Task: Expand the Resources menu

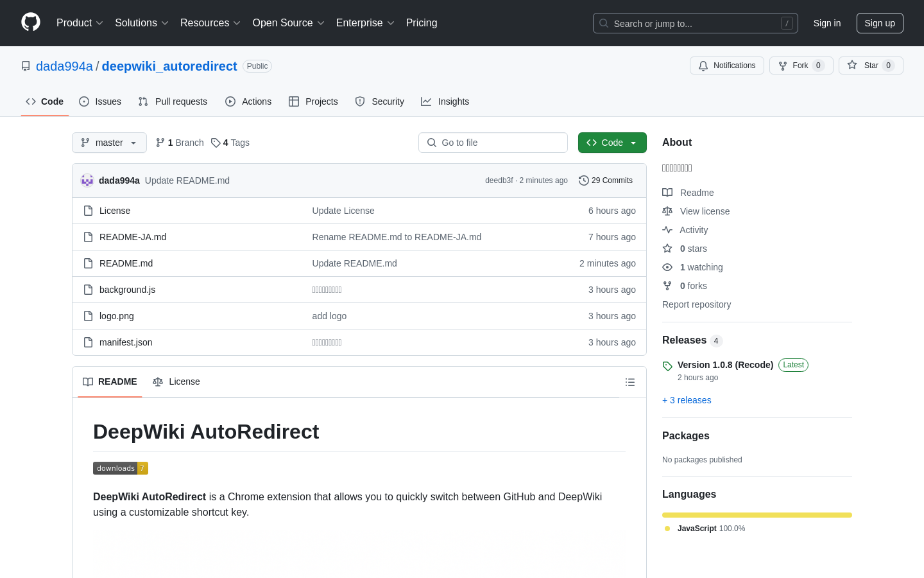Action: [x=210, y=23]
